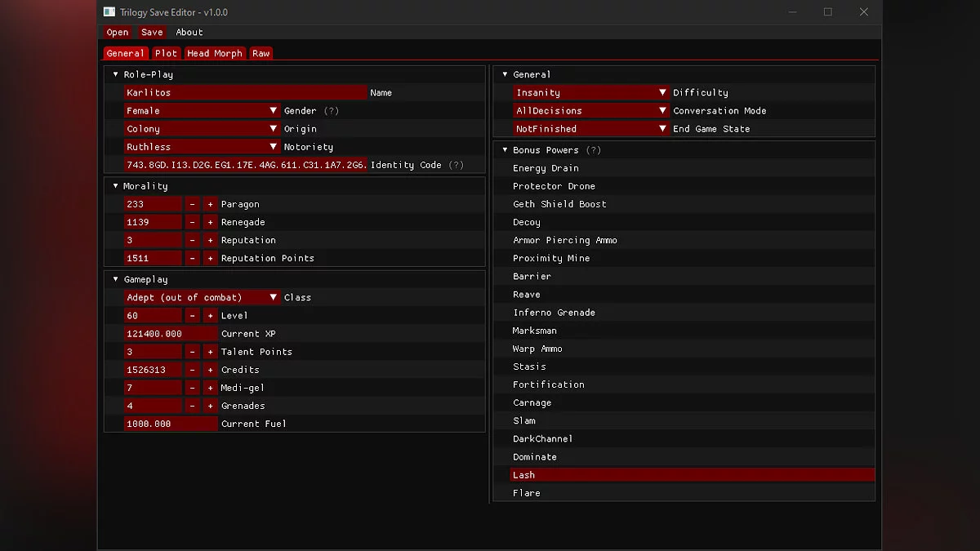Viewport: 980px width, 551px height.
Task: Decrease Credits with minus button
Action: tap(192, 370)
